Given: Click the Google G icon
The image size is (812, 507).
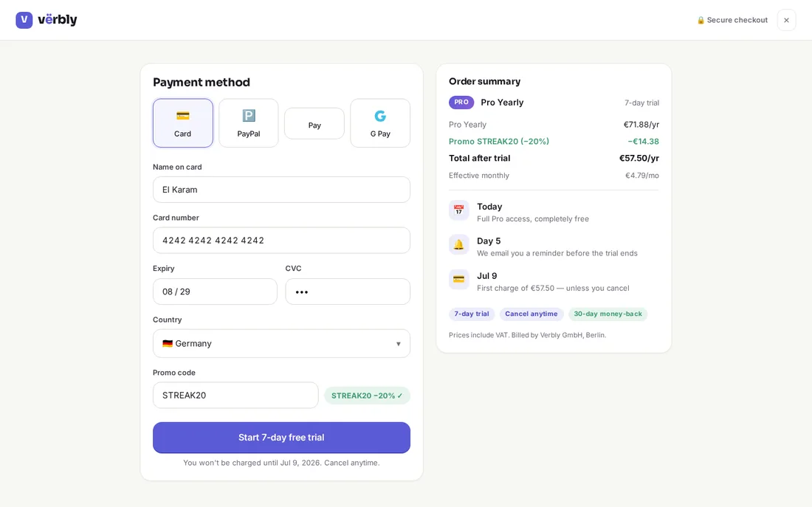Looking at the screenshot, I should point(380,116).
